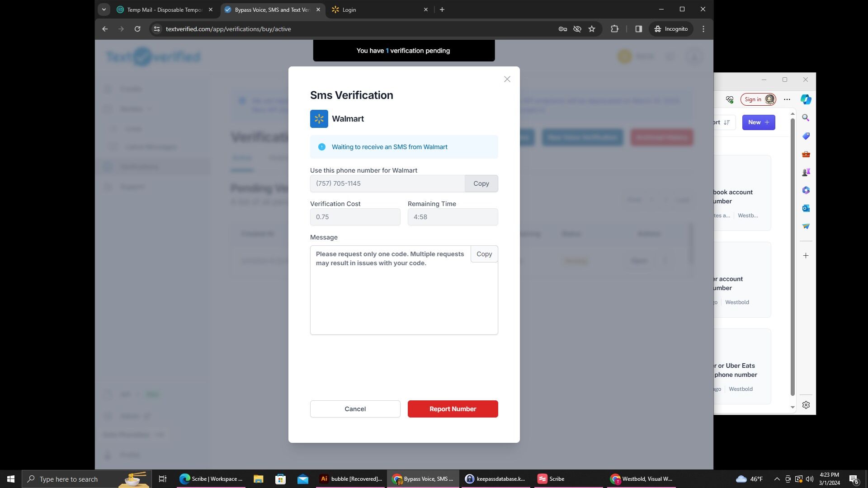This screenshot has width=868, height=488.
Task: Bookmark this page with the star
Action: (x=592, y=29)
